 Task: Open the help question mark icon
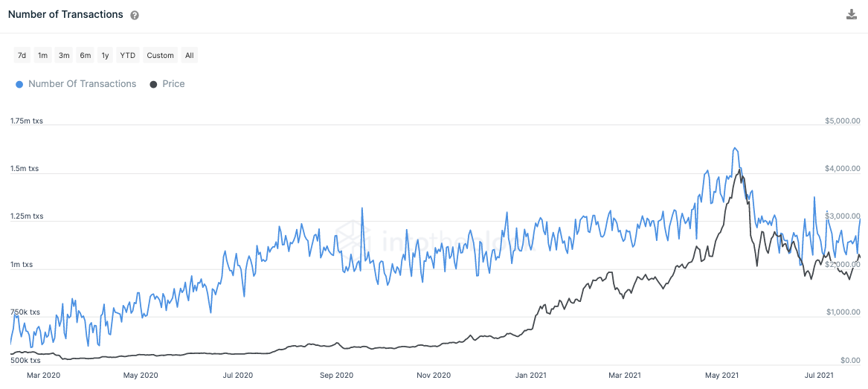tap(135, 16)
